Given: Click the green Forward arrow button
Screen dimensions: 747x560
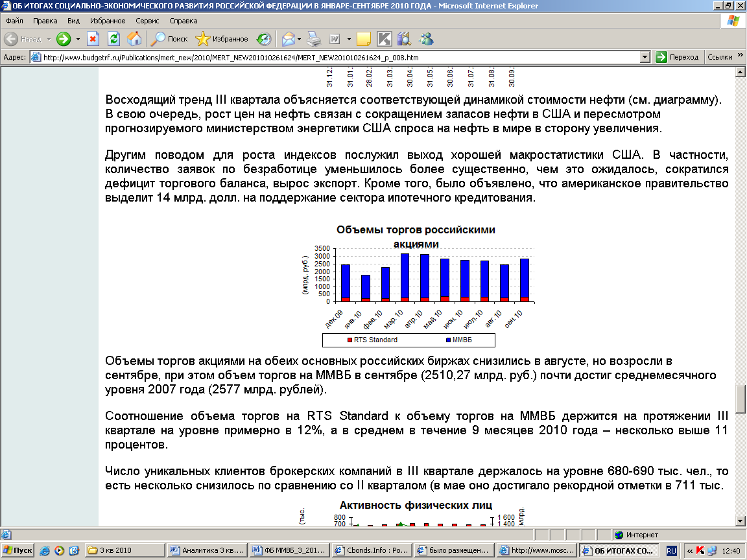Looking at the screenshot, I should tap(64, 39).
